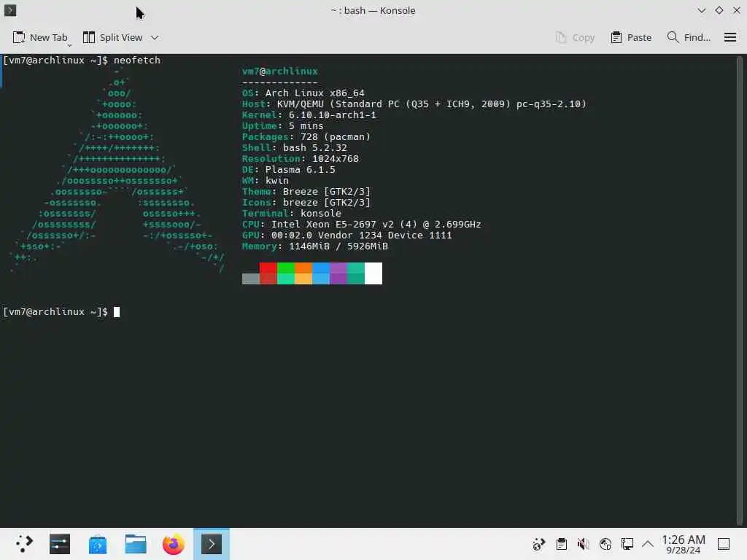The height and width of the screenshot is (560, 747).
Task: Click the '728 (pacman)' packages value
Action: [x=336, y=136]
